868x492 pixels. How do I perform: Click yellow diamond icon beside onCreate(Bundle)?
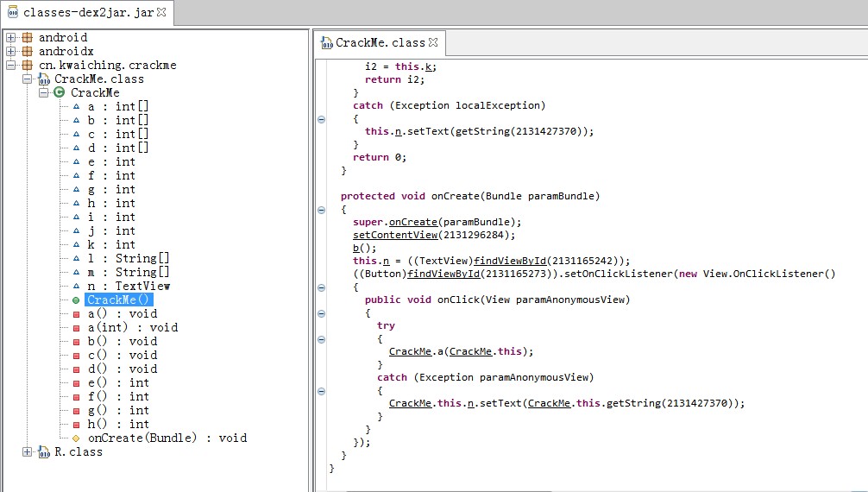tap(77, 438)
